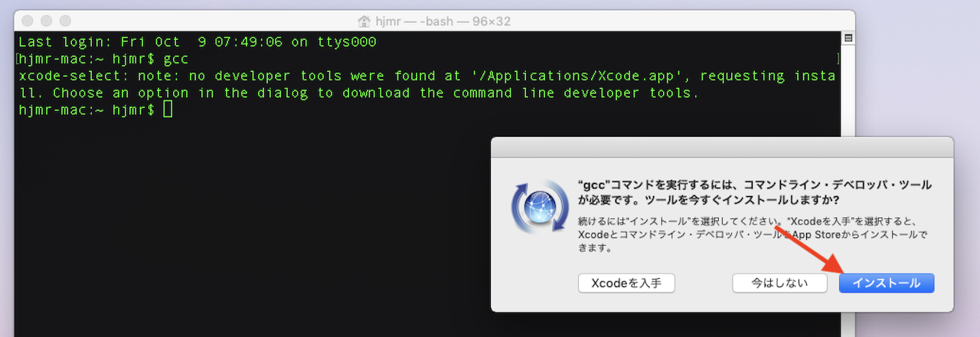Viewport: 980px width, 337px height.
Task: Click the line 'Choose an option in the dialog'
Action: tap(359, 93)
